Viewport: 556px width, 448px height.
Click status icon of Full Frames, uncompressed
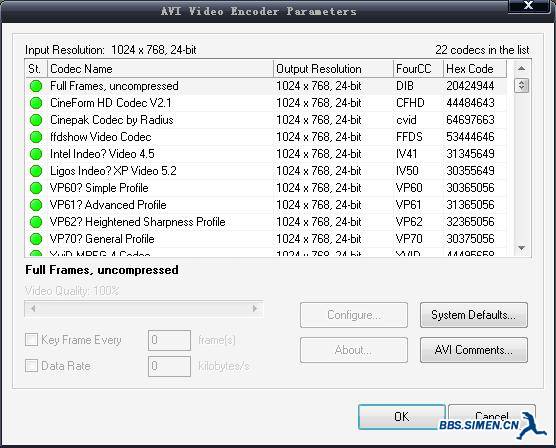point(36,86)
